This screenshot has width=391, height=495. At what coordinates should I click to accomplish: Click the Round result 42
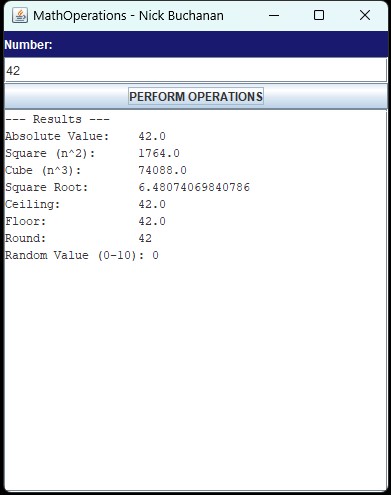pyautogui.click(x=145, y=238)
